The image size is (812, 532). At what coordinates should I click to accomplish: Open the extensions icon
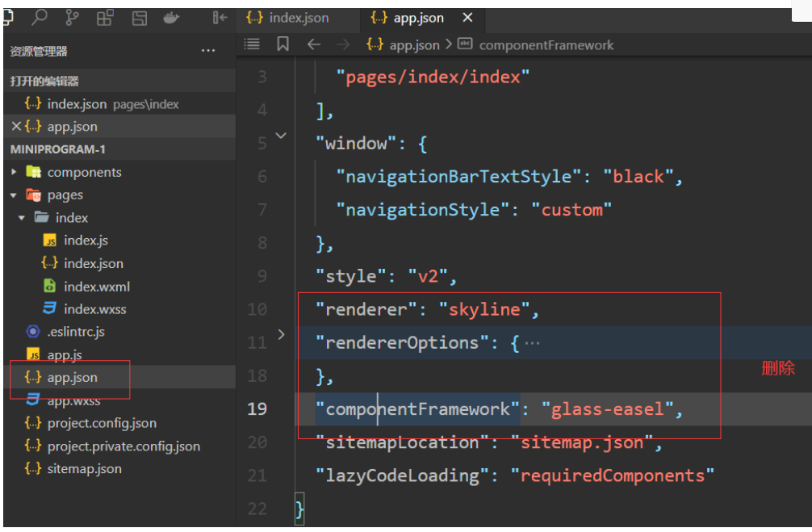[x=105, y=18]
